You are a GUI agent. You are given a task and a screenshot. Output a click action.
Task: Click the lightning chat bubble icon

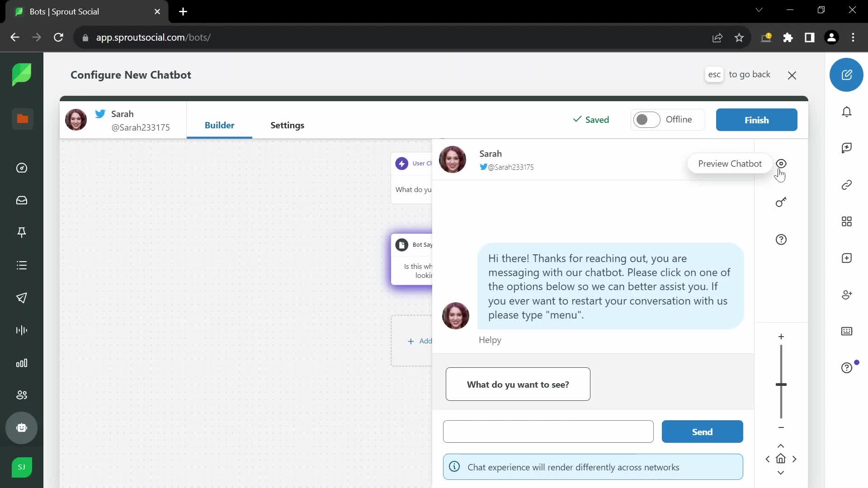pos(847,148)
